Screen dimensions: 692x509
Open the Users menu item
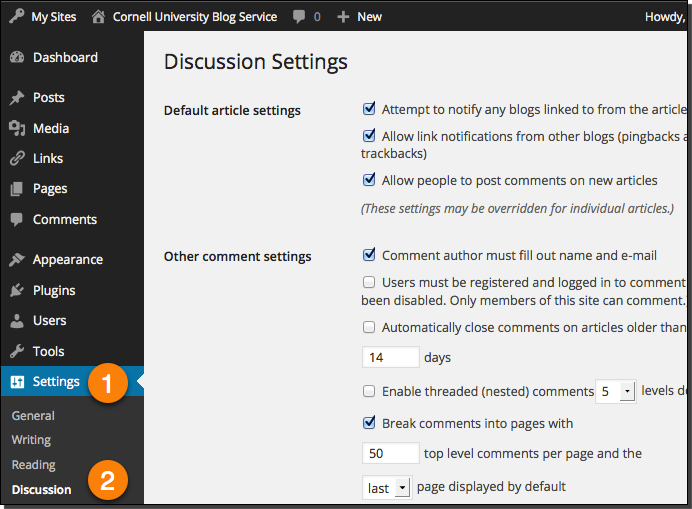coord(49,321)
